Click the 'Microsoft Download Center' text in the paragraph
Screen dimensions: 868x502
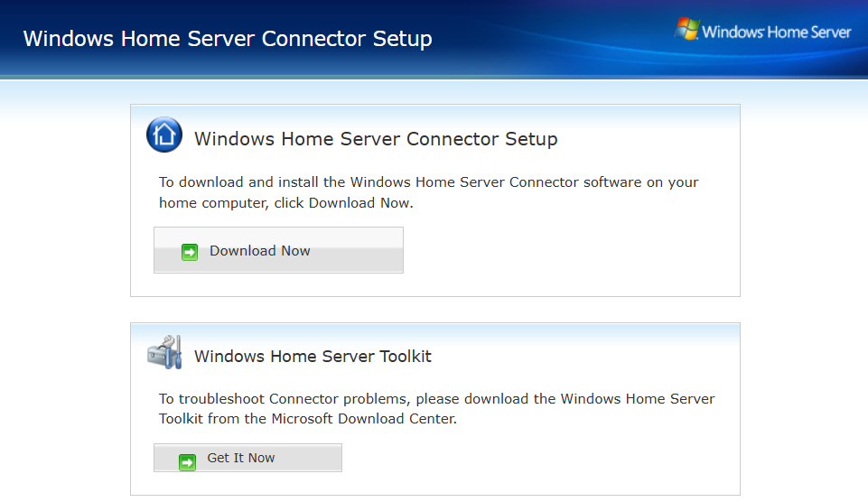click(x=378, y=419)
